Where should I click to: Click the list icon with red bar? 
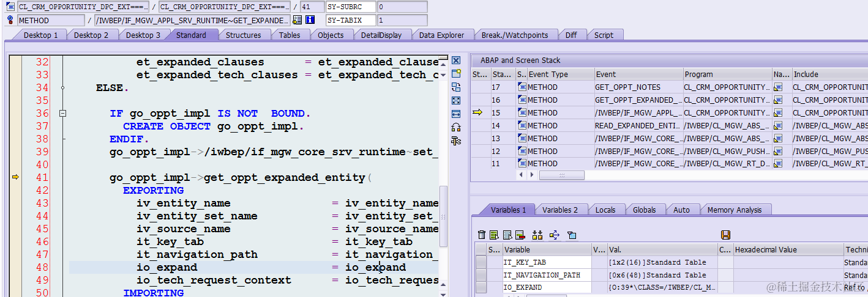(520, 235)
